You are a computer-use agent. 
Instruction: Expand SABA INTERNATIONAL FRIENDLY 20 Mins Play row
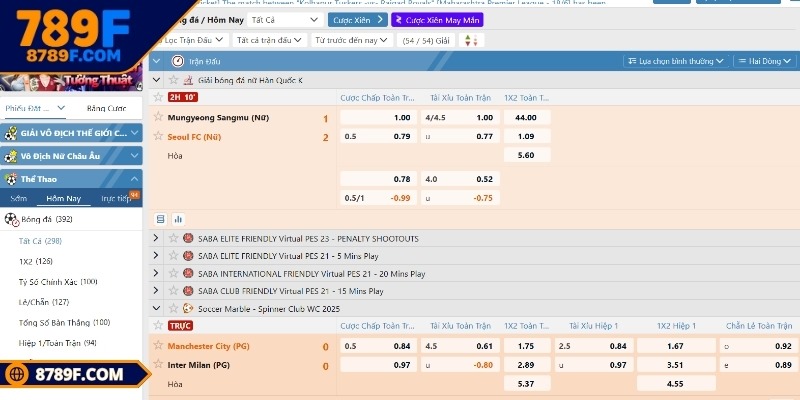[x=156, y=273]
